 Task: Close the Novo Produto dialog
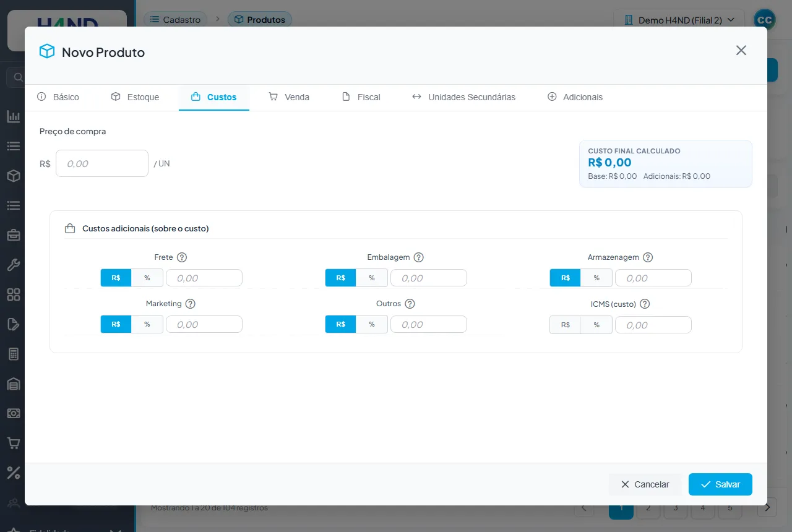click(741, 51)
